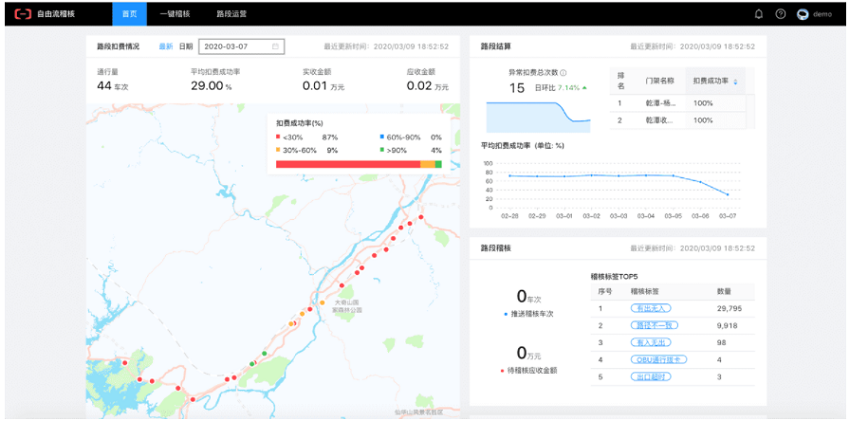Image resolution: width=850 pixels, height=421 pixels.
Task: Click the 最新 link
Action: pos(165,46)
